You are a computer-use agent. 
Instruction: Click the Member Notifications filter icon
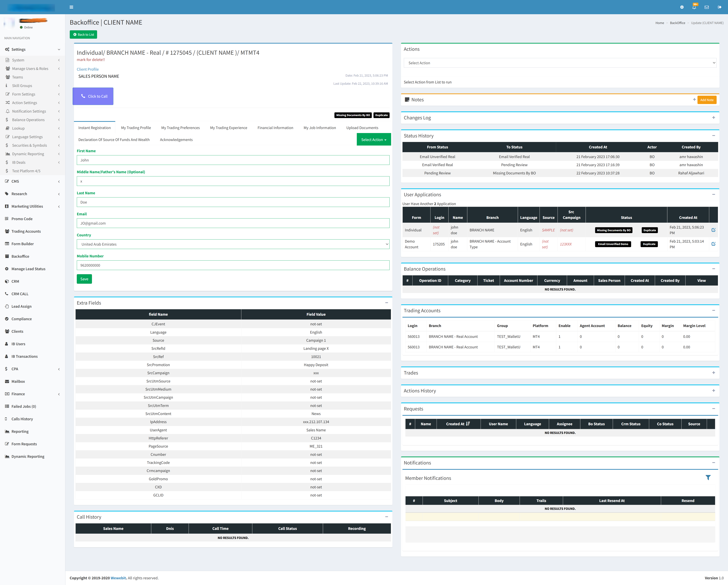pos(708,478)
